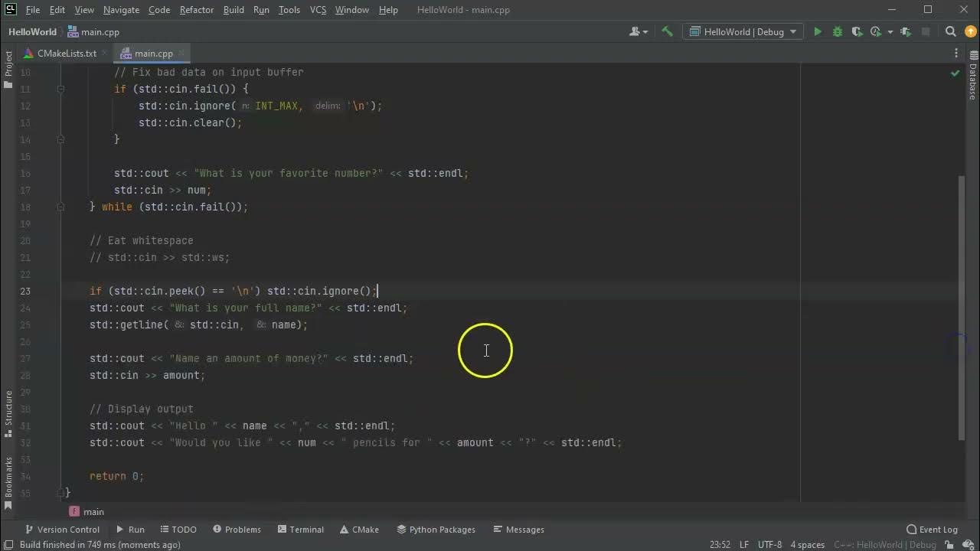Toggle fold marker at line 35
Viewport: 980px width, 551px height.
pos(60,493)
